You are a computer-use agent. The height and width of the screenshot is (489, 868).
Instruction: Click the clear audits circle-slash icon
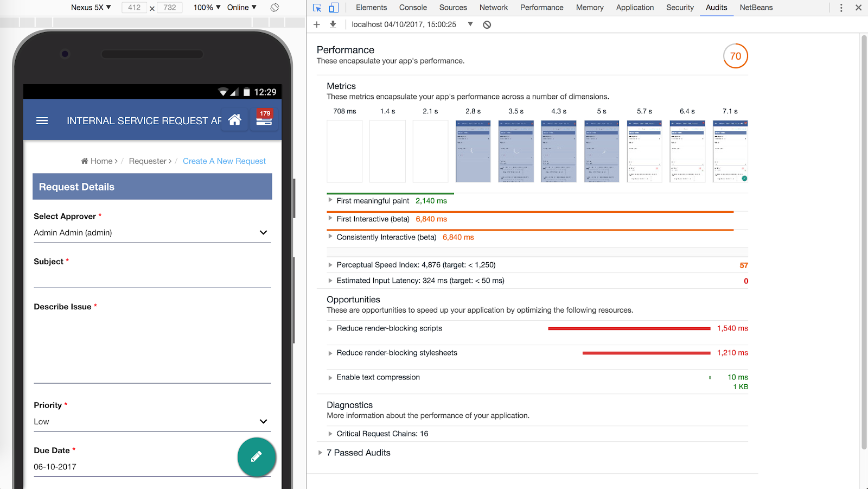coord(487,24)
